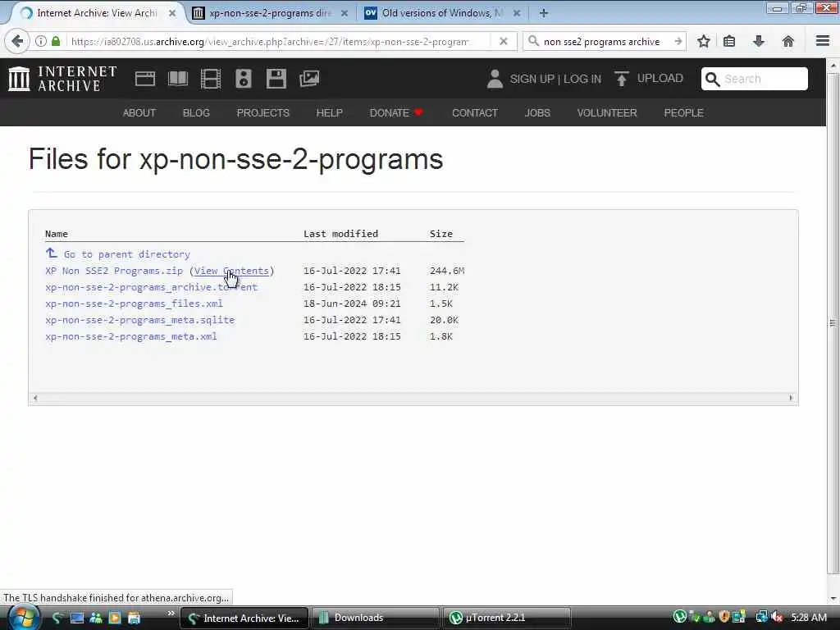Switch to Downloads taskbar window

(376, 618)
